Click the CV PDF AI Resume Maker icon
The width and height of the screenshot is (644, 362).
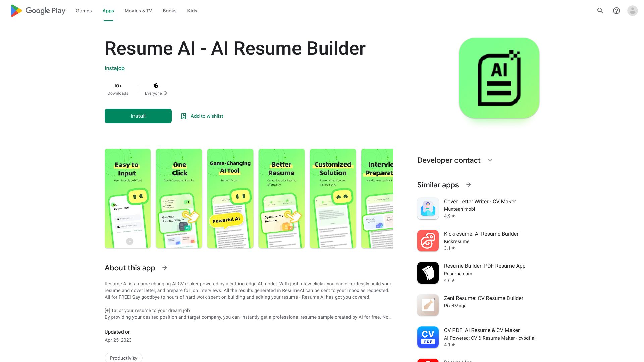coord(427,337)
